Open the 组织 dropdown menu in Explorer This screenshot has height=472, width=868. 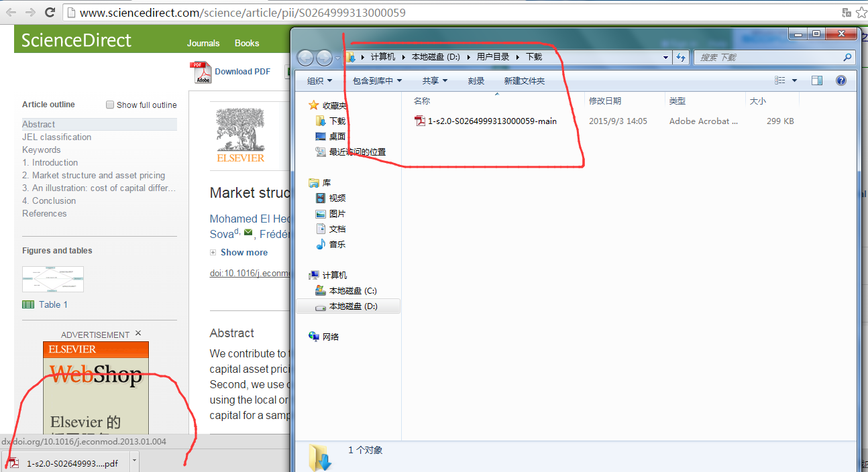pos(319,80)
